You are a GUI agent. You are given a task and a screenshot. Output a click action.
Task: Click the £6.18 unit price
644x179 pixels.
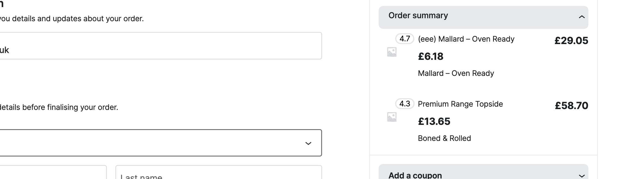click(x=431, y=57)
